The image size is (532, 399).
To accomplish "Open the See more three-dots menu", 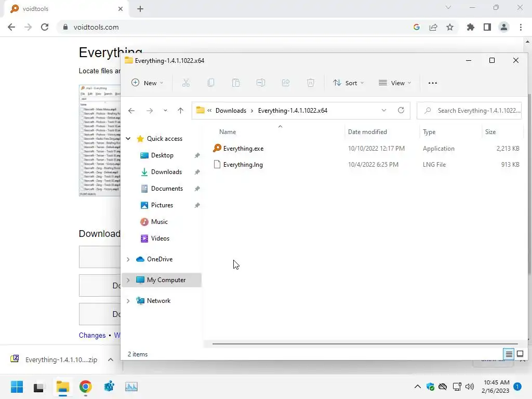I will 433,83.
